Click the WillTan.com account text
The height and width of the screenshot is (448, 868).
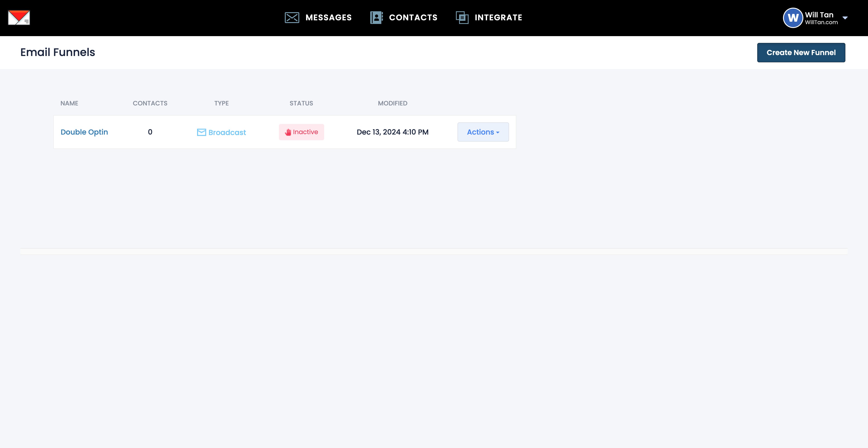[x=821, y=23]
